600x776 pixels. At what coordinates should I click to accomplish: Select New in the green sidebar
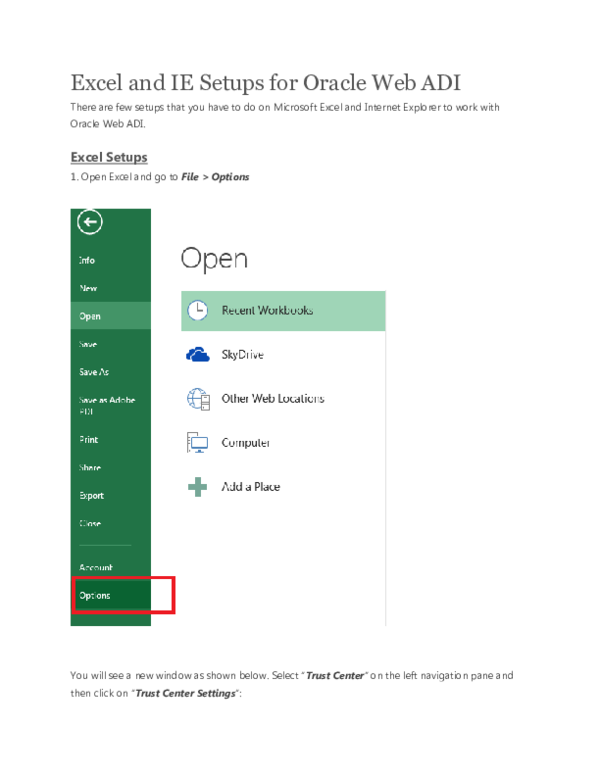point(88,288)
